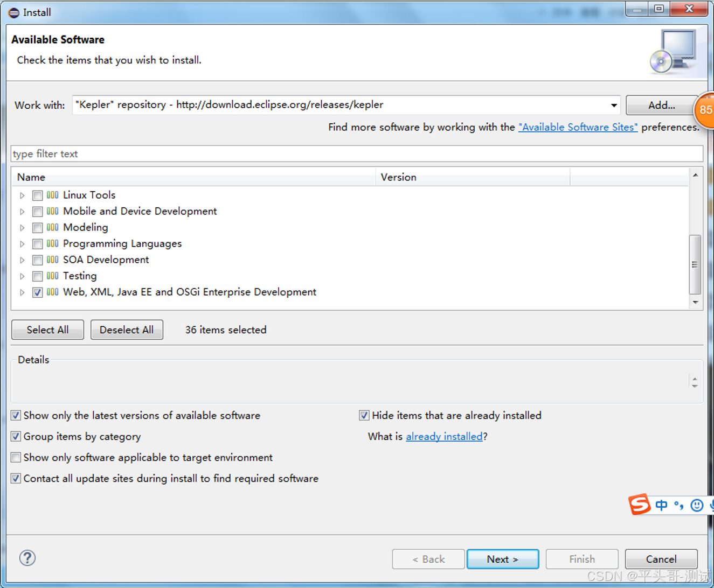714x588 pixels.
Task: Expand the Modeling tree node
Action: point(22,228)
